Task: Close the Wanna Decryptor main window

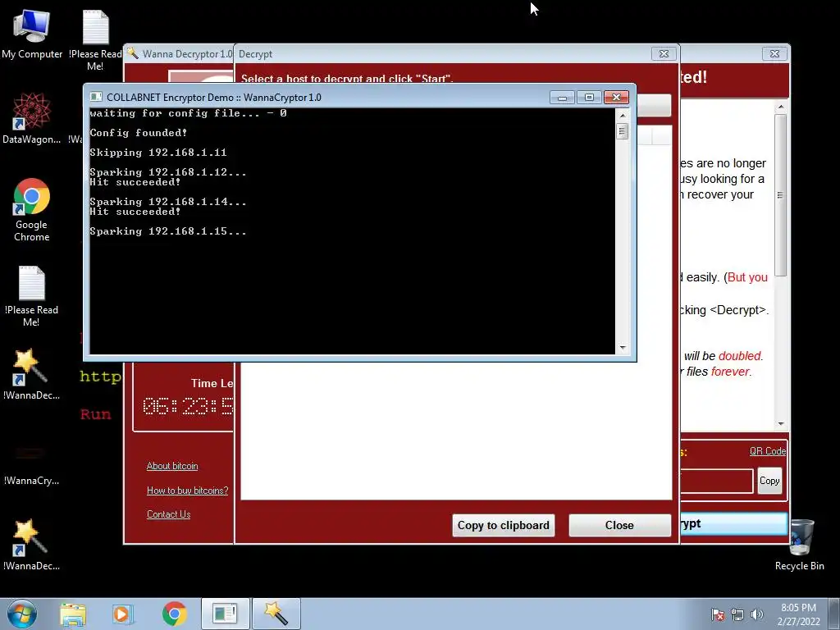Action: (x=774, y=53)
